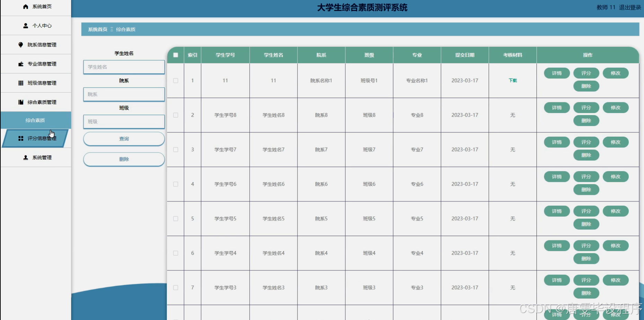Viewport: 644px width, 320px height.
Task: Click 详情 for row 学生学号6
Action: pyautogui.click(x=557, y=176)
